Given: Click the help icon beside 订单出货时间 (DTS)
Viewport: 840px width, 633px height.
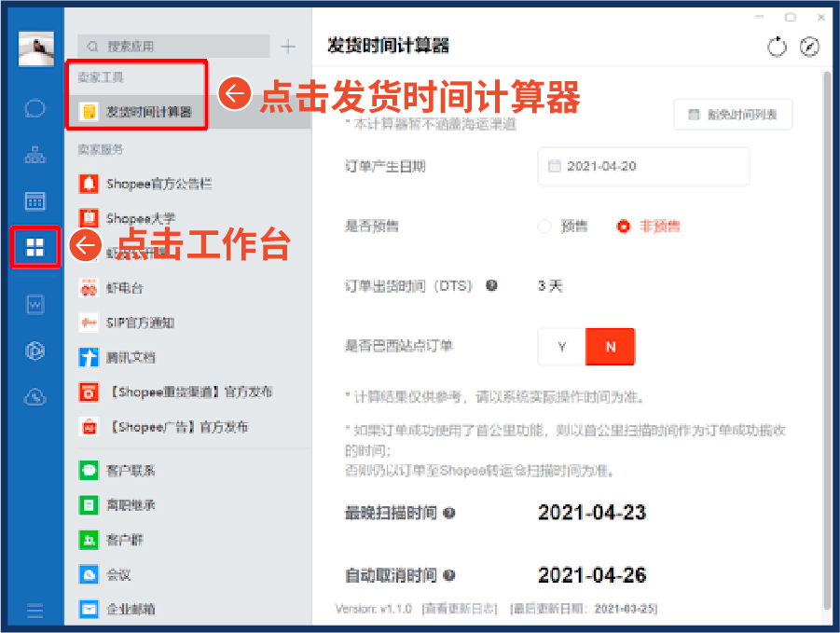Looking at the screenshot, I should point(491,286).
